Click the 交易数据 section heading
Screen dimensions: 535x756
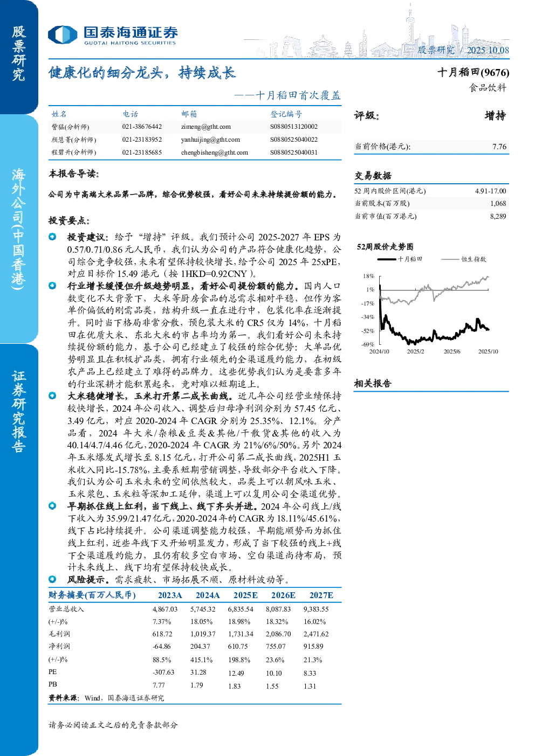point(373,176)
